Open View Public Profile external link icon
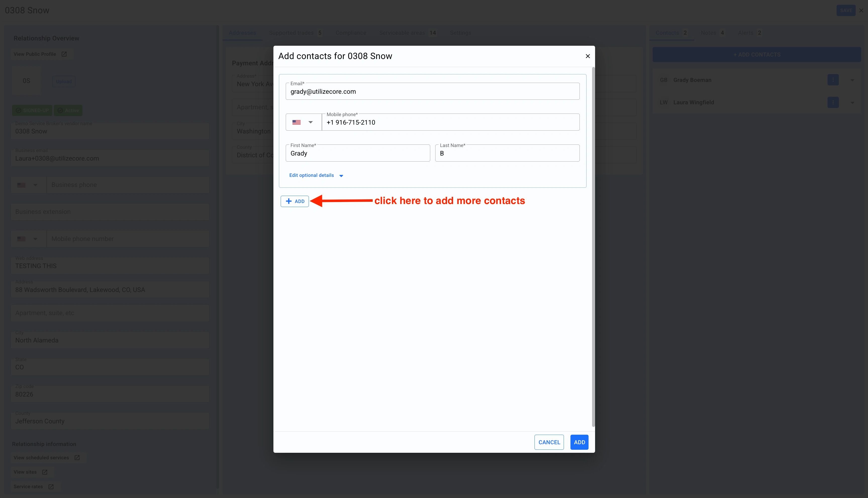The height and width of the screenshot is (498, 868). tap(64, 54)
